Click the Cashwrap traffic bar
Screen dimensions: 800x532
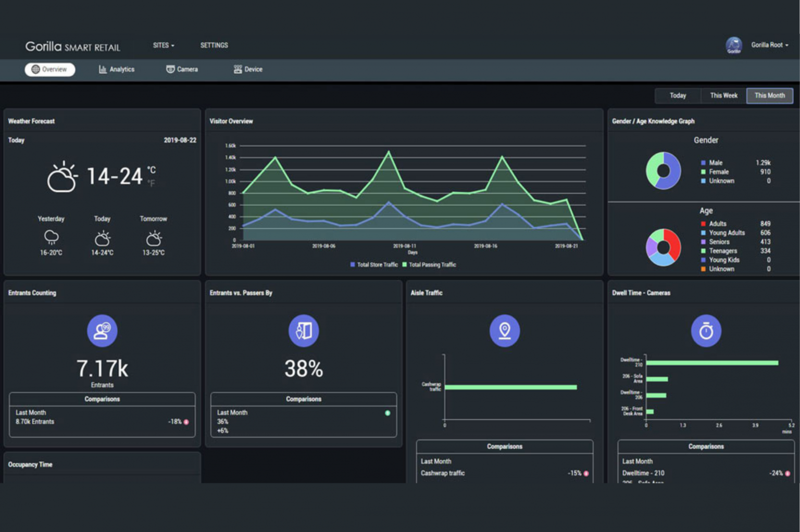510,387
